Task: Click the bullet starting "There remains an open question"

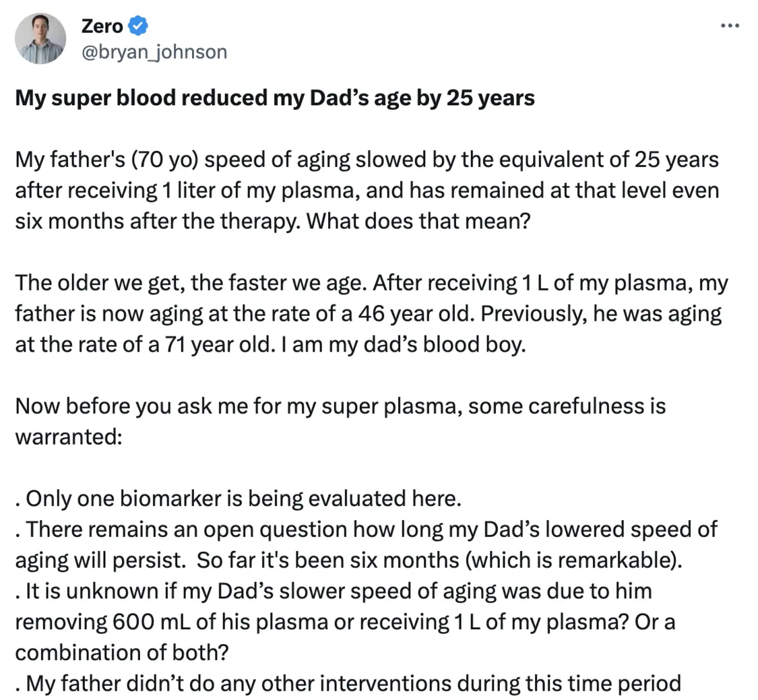Action: [x=367, y=545]
